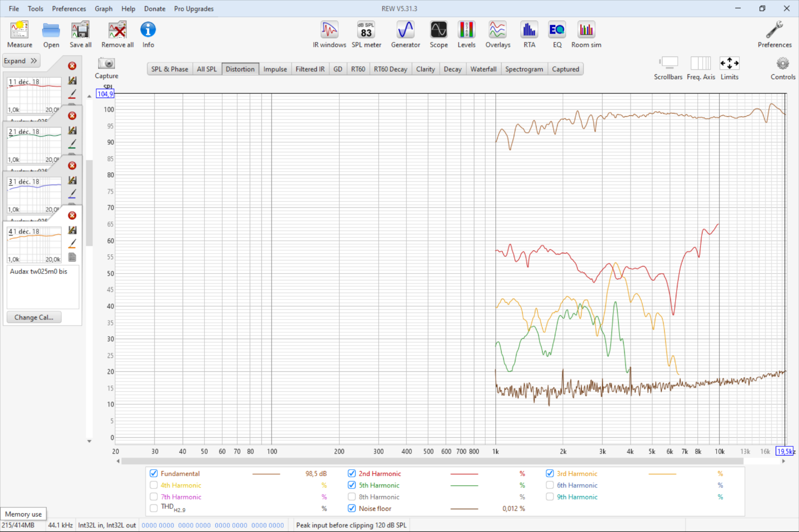Disable the Noise floor checkbox
The width and height of the screenshot is (799, 532).
(352, 508)
